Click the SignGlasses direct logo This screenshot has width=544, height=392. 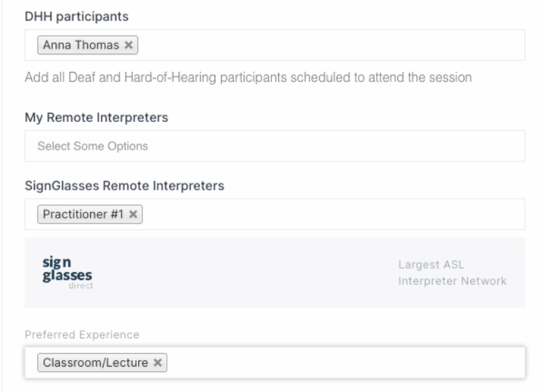coord(68,273)
